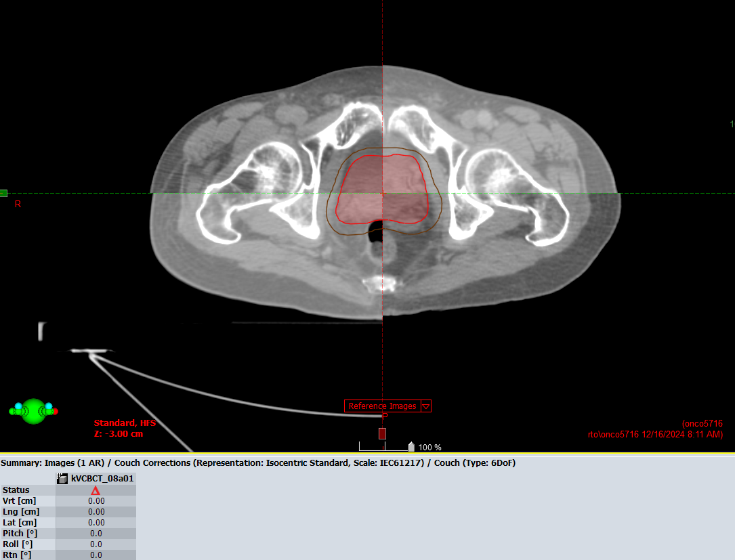The width and height of the screenshot is (735, 560).
Task: Click the "(onco5716" user text
Action: pyautogui.click(x=702, y=424)
